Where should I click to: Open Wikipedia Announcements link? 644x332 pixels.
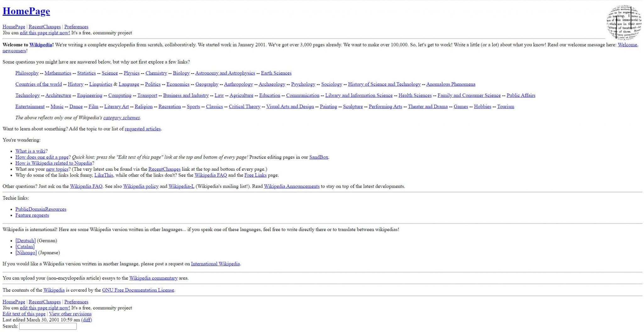291,186
